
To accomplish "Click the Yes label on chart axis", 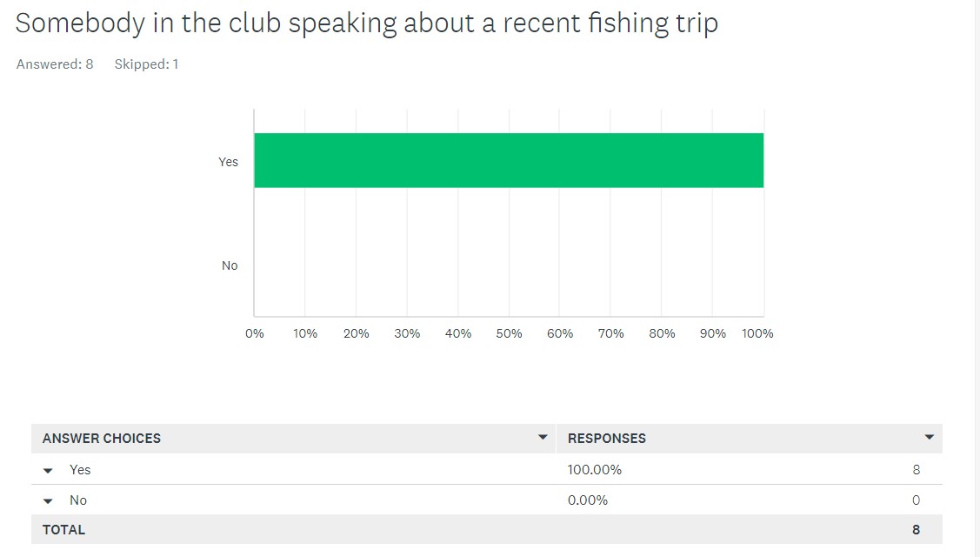I will [x=228, y=162].
